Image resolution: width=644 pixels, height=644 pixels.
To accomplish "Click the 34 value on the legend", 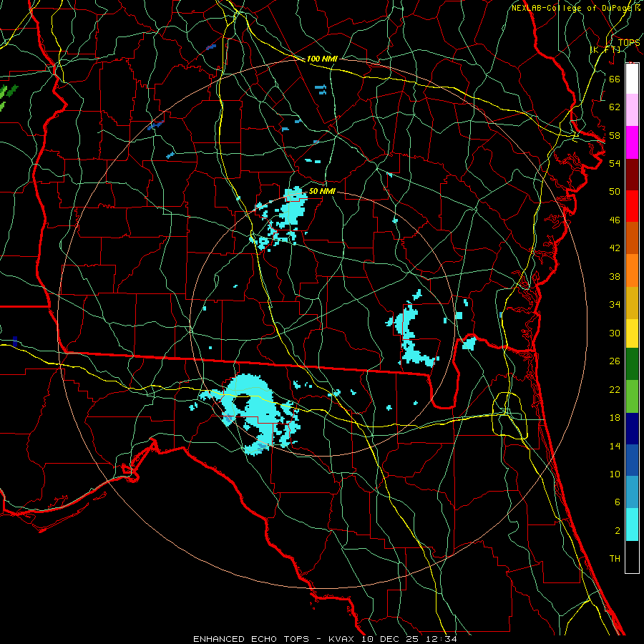I will (615, 305).
